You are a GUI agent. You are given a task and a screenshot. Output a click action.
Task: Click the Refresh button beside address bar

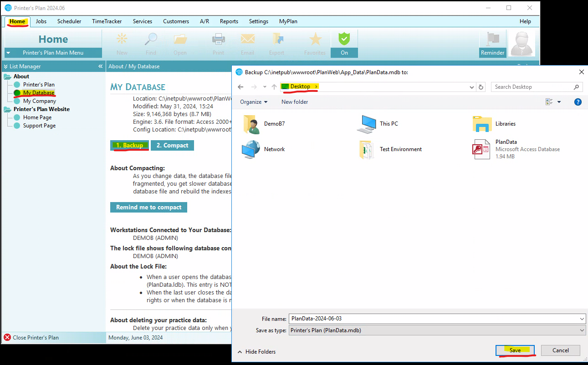point(481,87)
